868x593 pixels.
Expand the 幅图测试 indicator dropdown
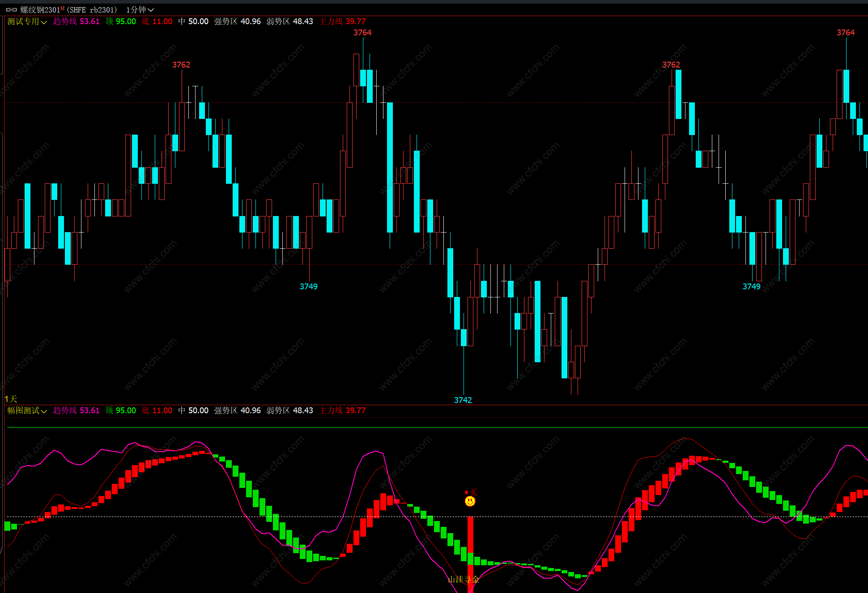pos(27,411)
